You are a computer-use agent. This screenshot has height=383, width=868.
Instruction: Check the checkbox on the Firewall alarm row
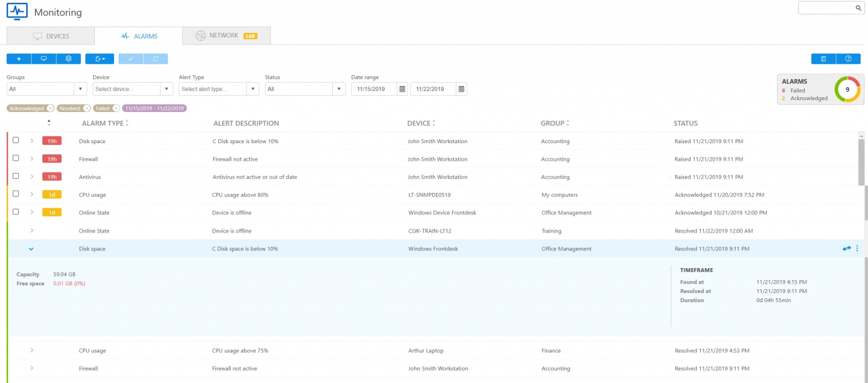tap(16, 159)
